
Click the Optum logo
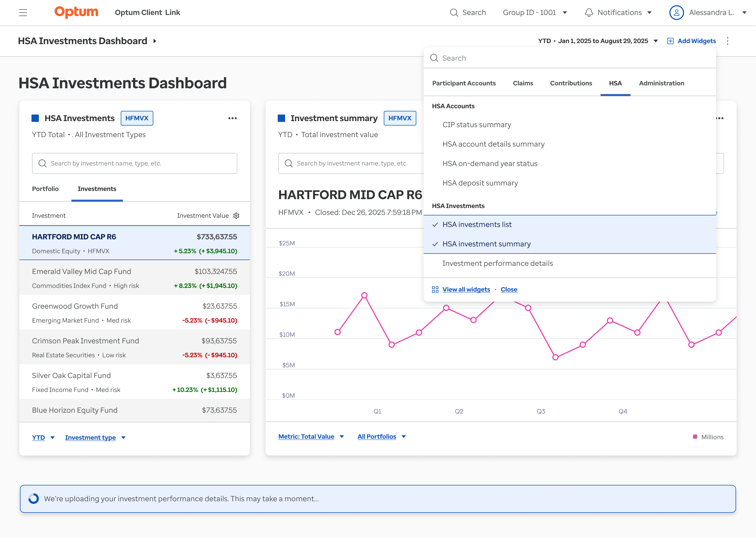[x=76, y=12]
